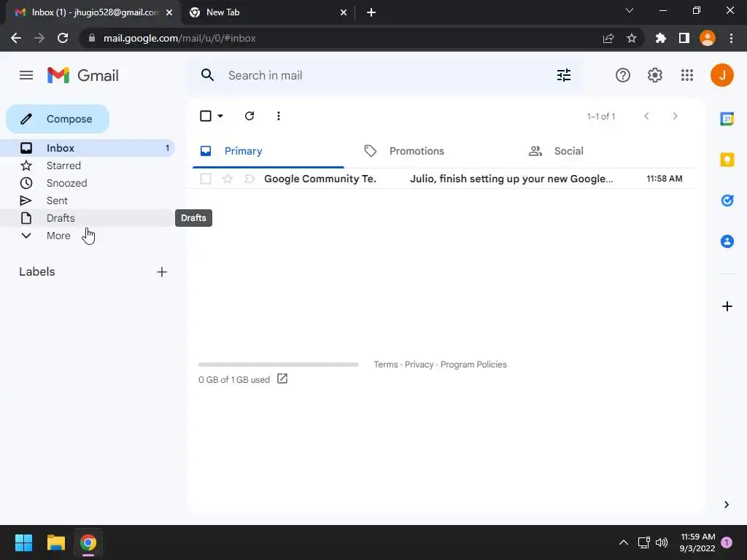747x560 pixels.
Task: Open the main menu hamburger icon
Action: click(x=26, y=75)
